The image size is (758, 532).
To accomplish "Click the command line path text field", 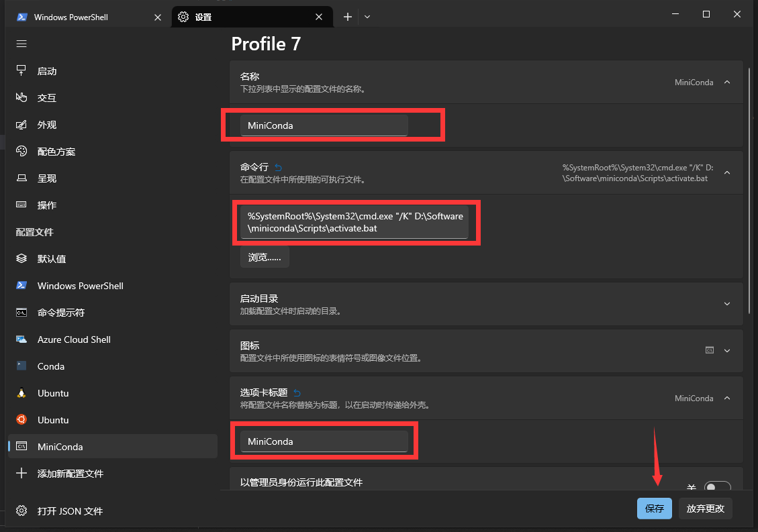I will click(x=354, y=222).
